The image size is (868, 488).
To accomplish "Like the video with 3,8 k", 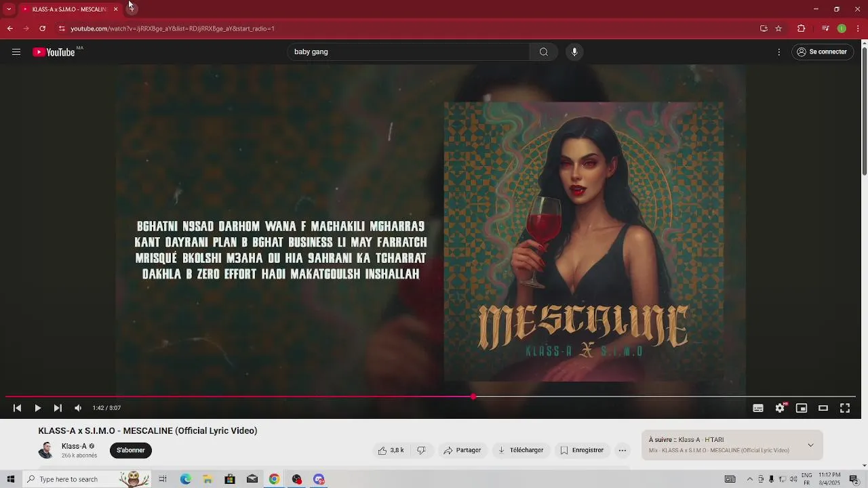I will [391, 450].
